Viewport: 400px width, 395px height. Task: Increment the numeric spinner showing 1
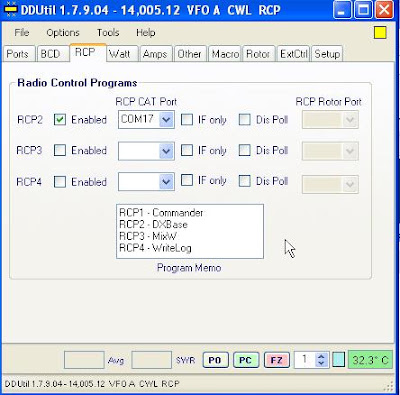point(321,357)
